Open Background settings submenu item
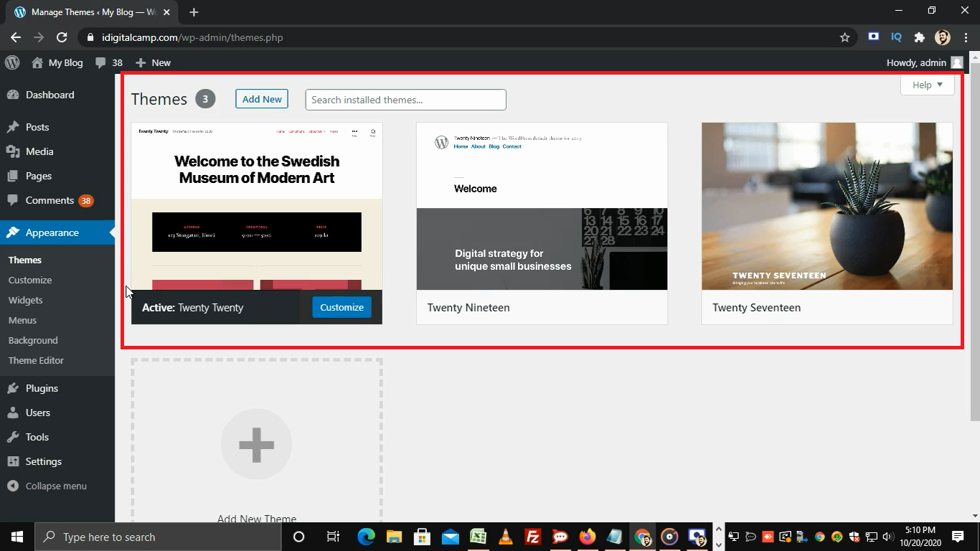Screen dimensions: 980x551 tap(33, 340)
